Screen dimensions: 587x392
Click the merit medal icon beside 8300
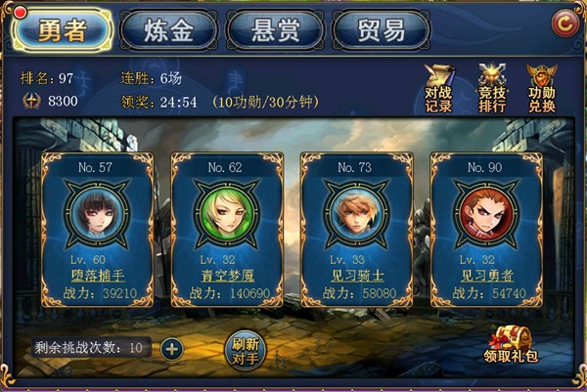[32, 101]
